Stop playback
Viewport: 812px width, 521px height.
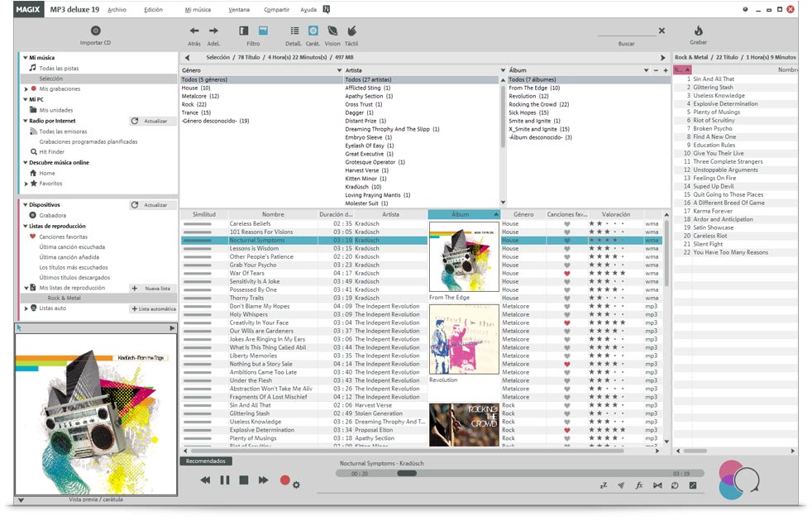[x=243, y=480]
